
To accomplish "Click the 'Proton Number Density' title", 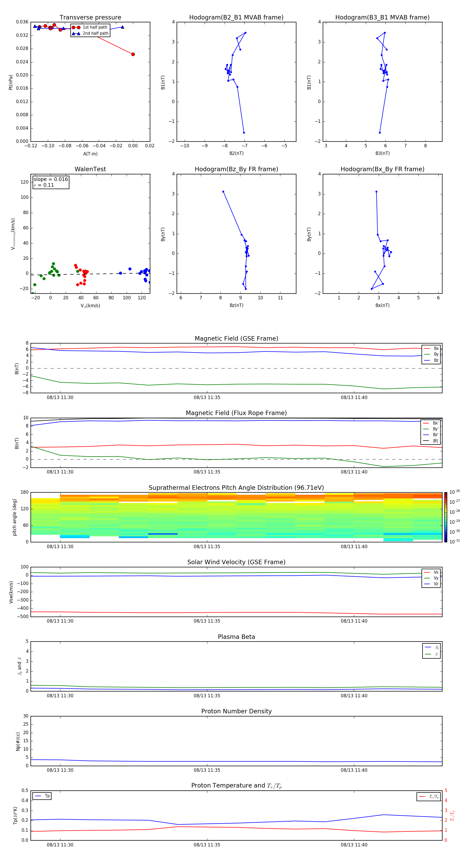I will coord(236,712).
